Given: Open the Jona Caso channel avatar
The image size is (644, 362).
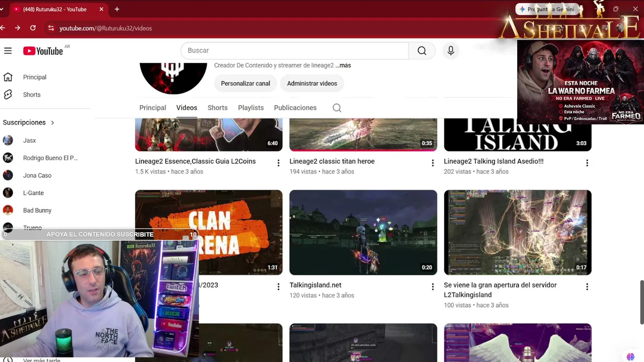Looking at the screenshot, I should (8, 175).
